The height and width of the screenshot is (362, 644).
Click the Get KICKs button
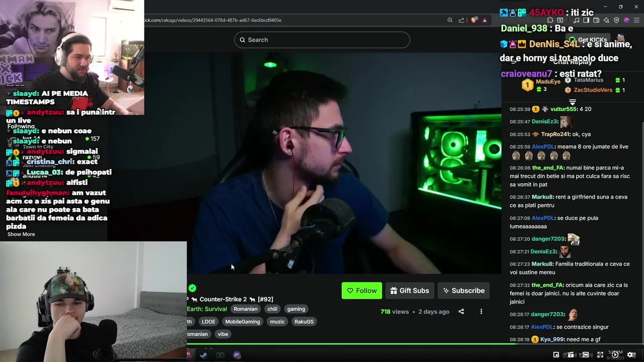[x=588, y=40]
